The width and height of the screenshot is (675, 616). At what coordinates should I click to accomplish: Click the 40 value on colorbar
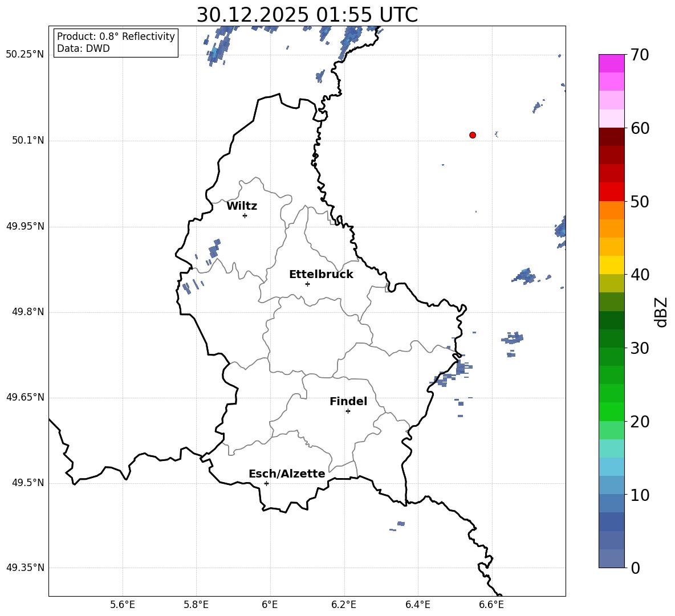click(x=640, y=275)
